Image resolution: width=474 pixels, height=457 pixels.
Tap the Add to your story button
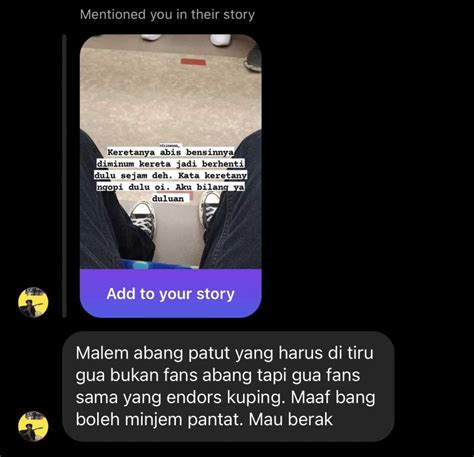170,293
